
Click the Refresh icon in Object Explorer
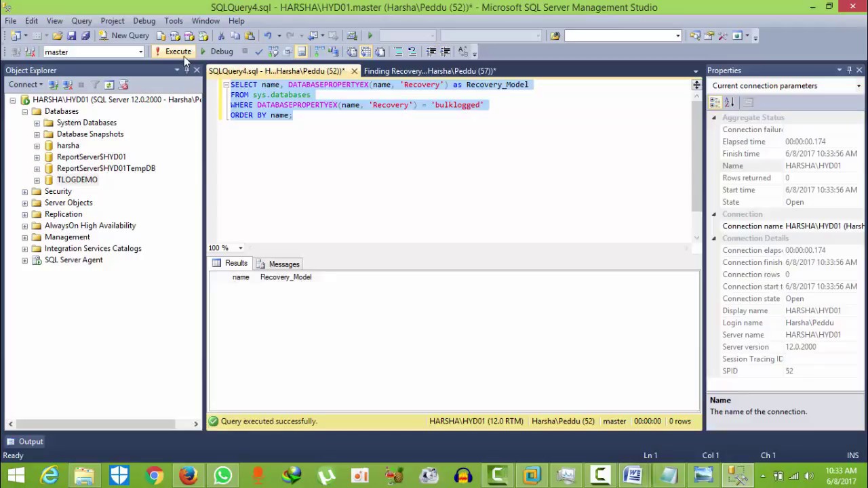[x=108, y=85]
